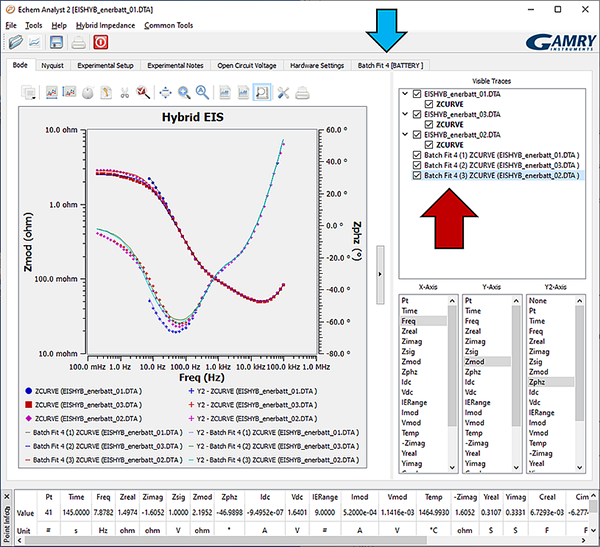This screenshot has width=600, height=547.
Task: Save with the floppy disk icon
Action: click(56, 42)
